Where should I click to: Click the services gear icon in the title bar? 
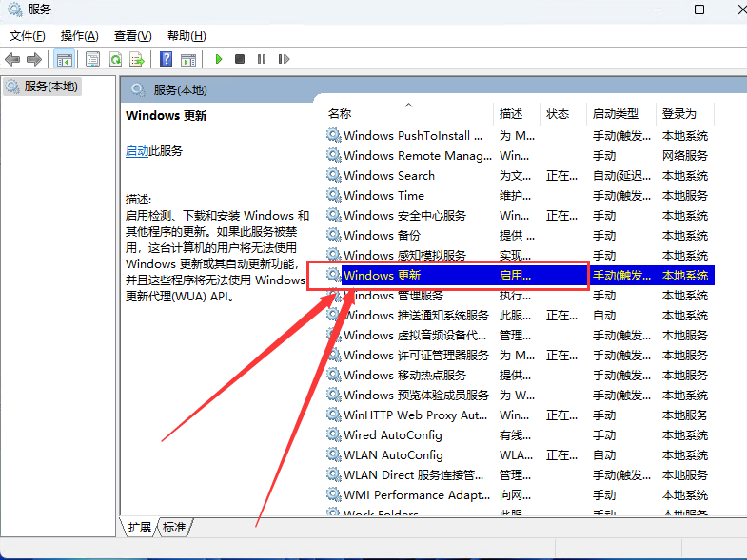pyautogui.click(x=15, y=10)
